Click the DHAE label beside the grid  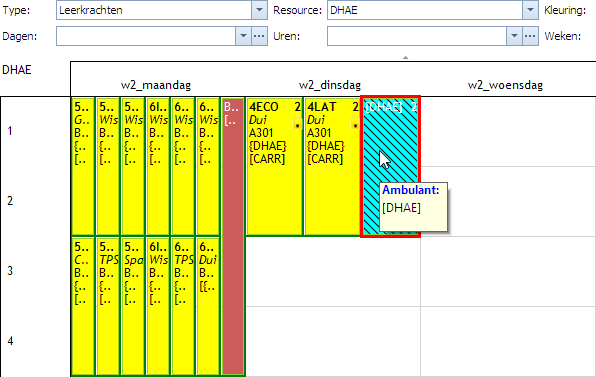[17, 70]
